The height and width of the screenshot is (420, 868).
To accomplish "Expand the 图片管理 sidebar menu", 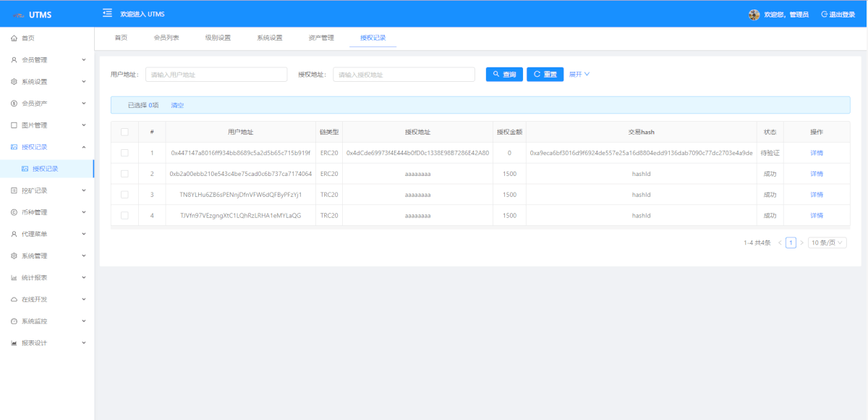I will 47,125.
